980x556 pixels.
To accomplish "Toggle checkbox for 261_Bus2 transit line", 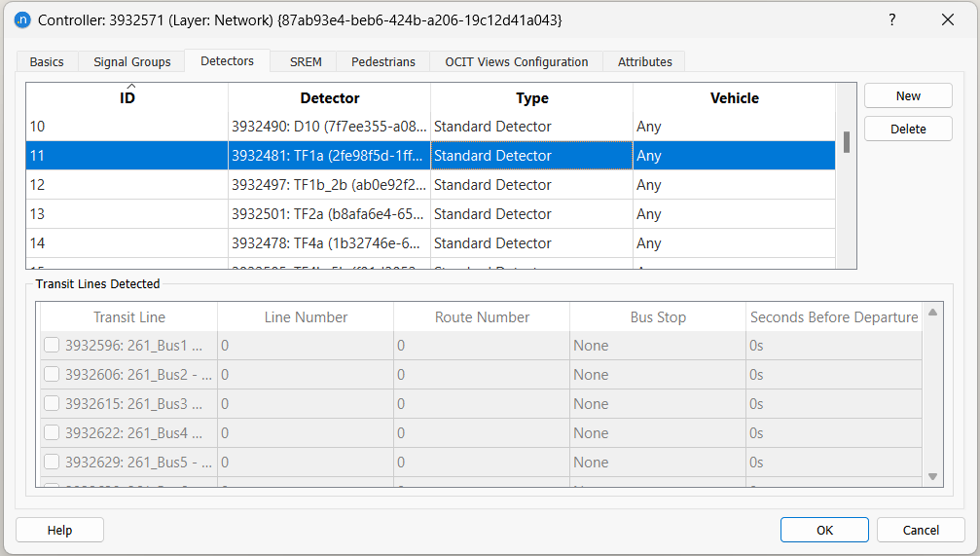I will point(52,375).
